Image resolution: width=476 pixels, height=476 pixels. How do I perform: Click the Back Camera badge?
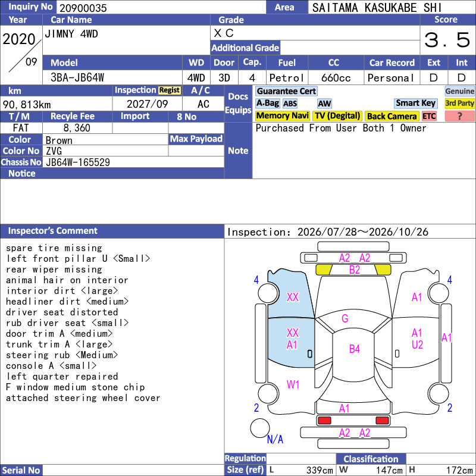click(392, 116)
